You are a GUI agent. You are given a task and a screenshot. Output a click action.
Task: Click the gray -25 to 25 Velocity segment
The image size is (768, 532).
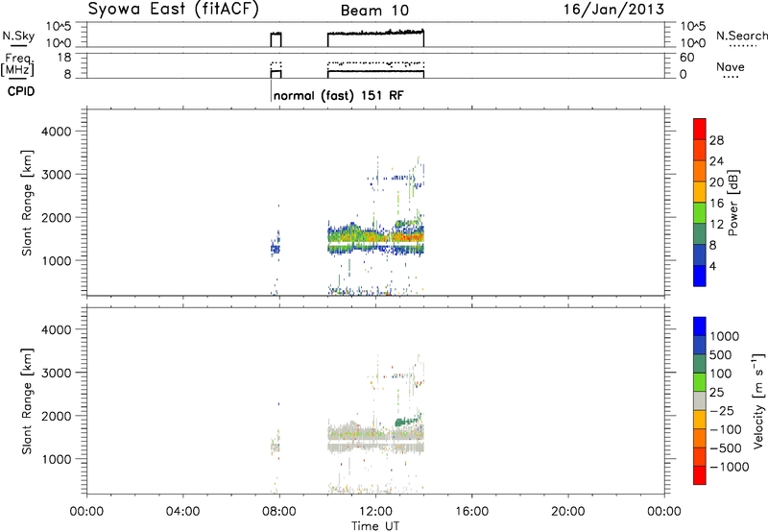tap(700, 401)
